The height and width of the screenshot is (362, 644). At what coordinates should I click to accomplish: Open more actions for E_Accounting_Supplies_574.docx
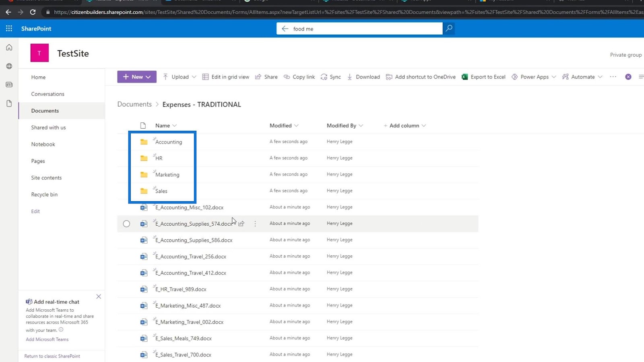(x=255, y=224)
